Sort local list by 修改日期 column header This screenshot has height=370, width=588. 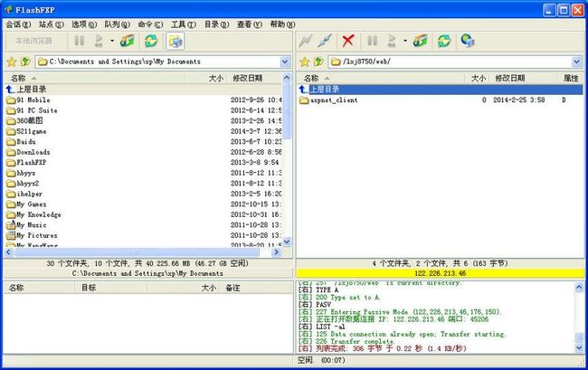[x=253, y=79]
